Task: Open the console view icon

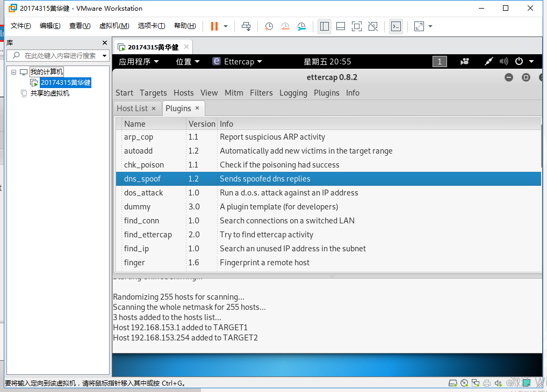Action: 396,26
